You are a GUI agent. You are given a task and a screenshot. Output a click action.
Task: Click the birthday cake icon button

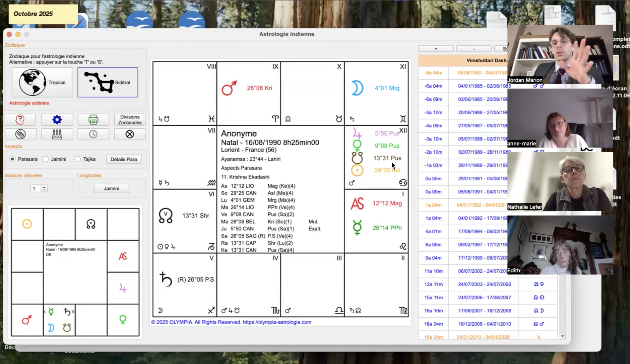point(57,134)
